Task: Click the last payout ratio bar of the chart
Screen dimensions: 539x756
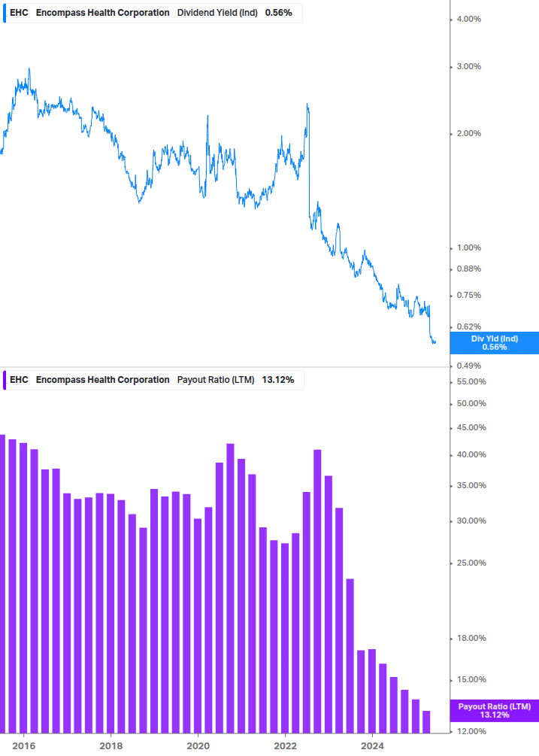Action: (x=426, y=721)
